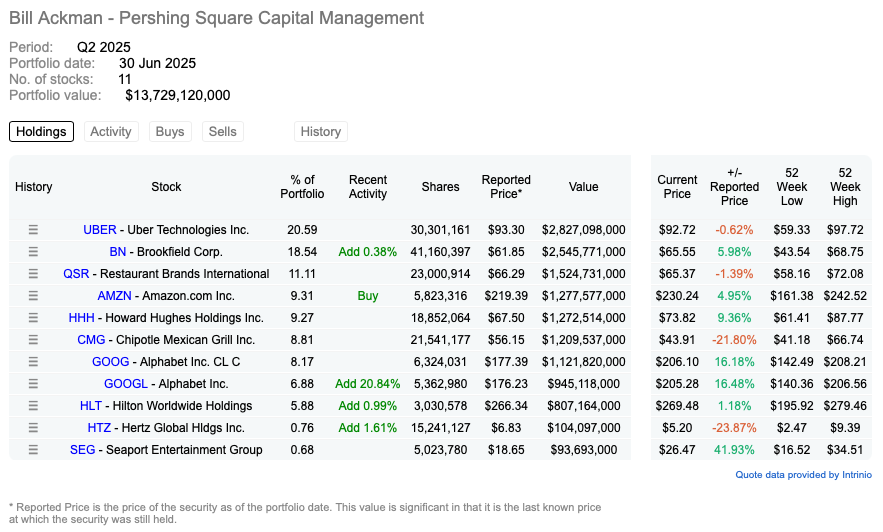Screen dimensions: 883x532
Task: Open history icon for GOOG row
Action: click(33, 361)
